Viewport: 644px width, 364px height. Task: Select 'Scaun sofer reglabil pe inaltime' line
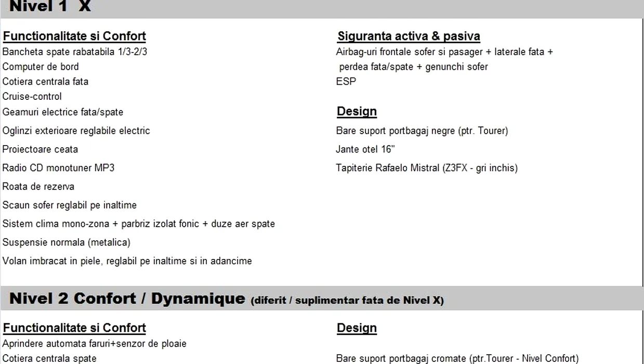(x=70, y=205)
